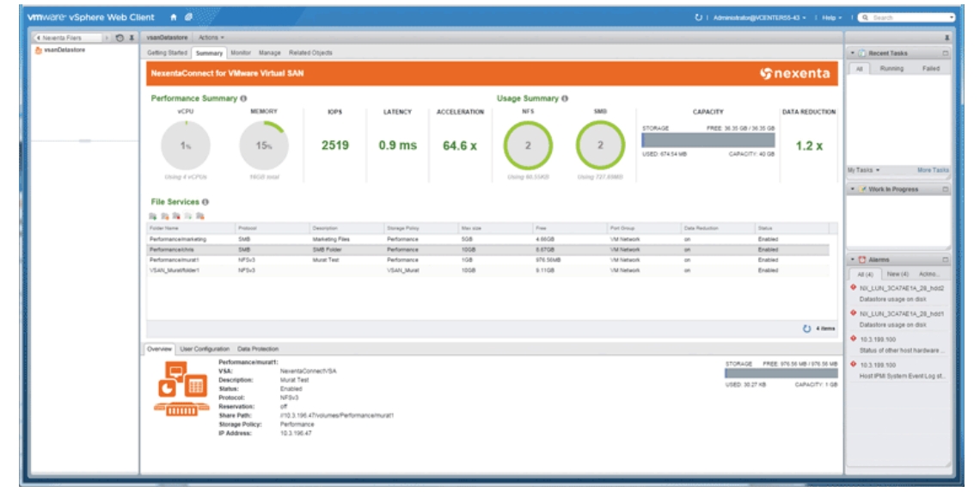Select the Performance/marketing row
The height and width of the screenshot is (492, 980).
[488, 239]
